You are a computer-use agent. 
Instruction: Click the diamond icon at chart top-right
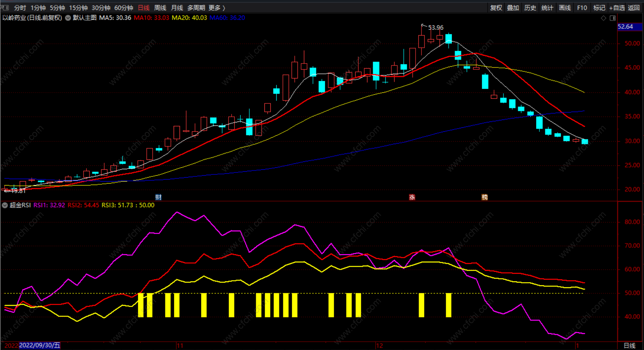pos(603,18)
